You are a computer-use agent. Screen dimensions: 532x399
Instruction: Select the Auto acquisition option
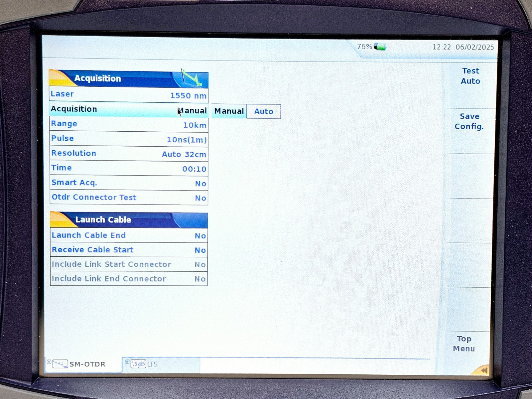pyautogui.click(x=263, y=111)
